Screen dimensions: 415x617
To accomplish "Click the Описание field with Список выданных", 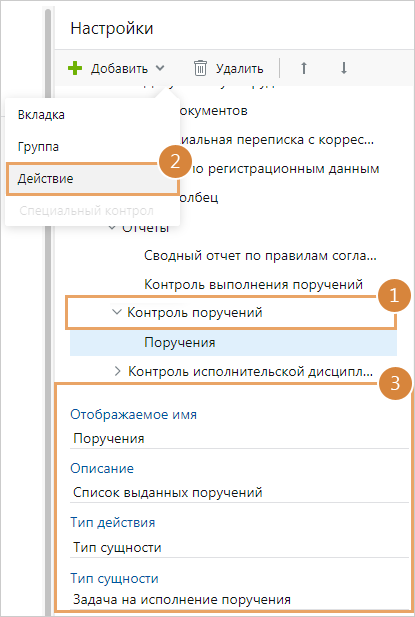I will pyautogui.click(x=240, y=493).
